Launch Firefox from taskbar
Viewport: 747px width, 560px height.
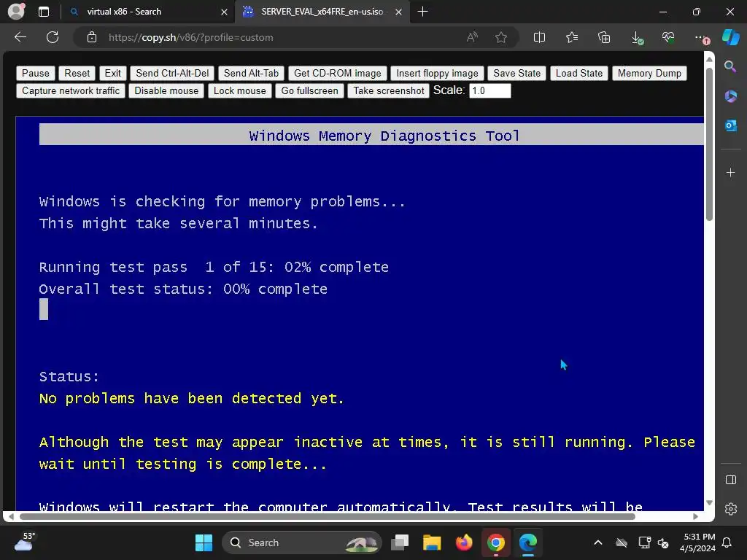coord(463,542)
